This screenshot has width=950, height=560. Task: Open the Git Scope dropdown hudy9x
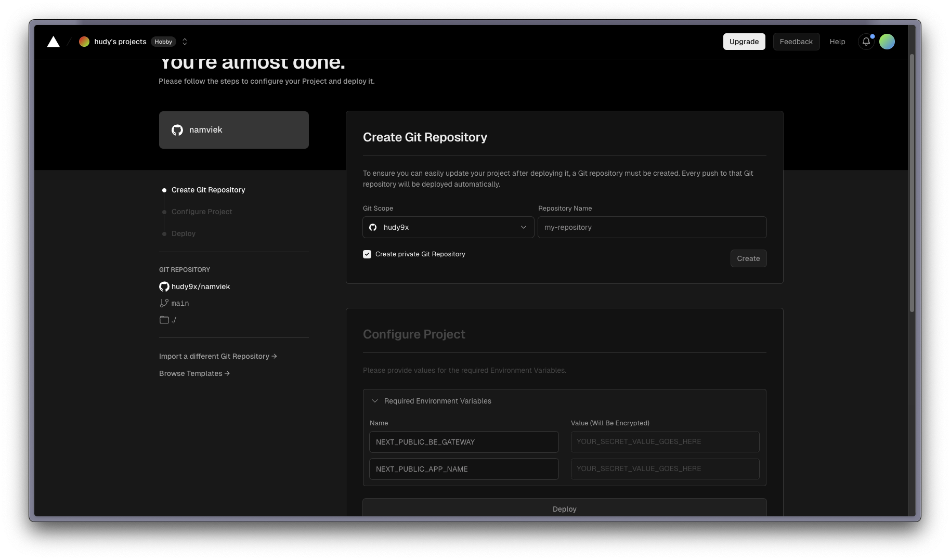(448, 227)
